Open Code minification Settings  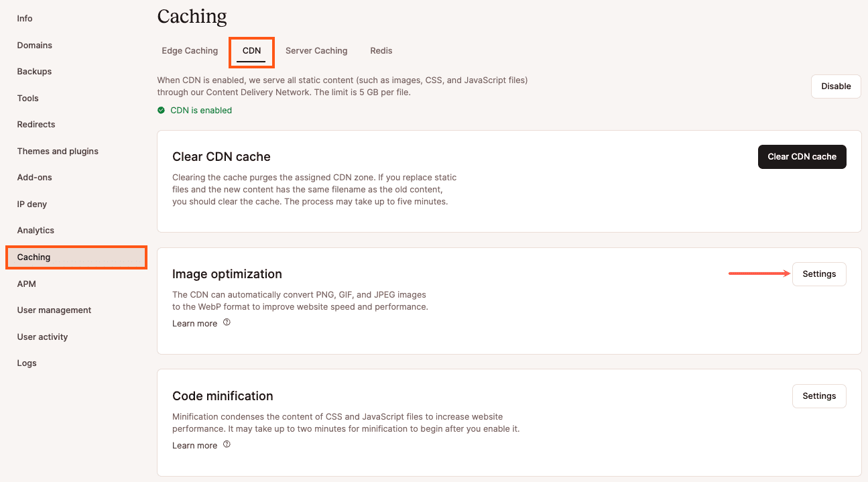click(x=819, y=396)
